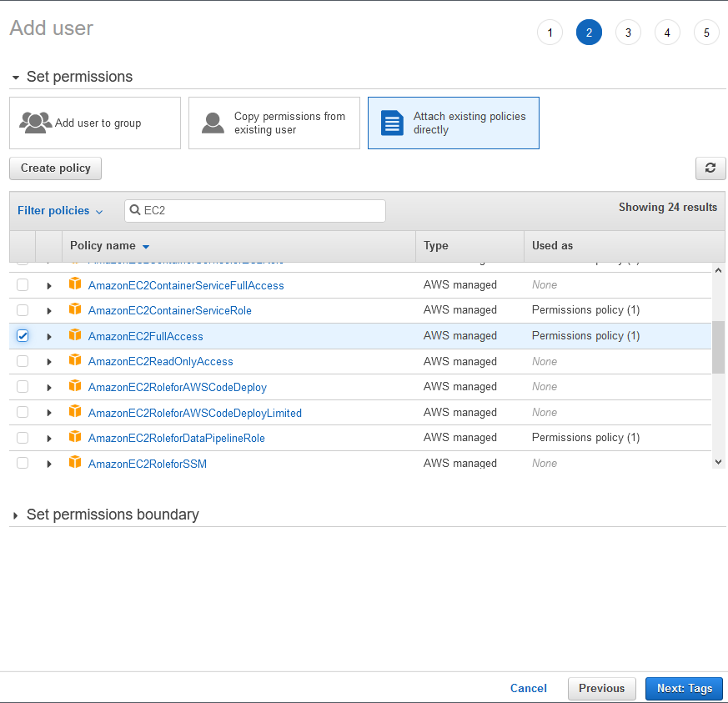Open the Filter policies dropdown
Image resolution: width=728 pixels, height=703 pixels.
(60, 211)
